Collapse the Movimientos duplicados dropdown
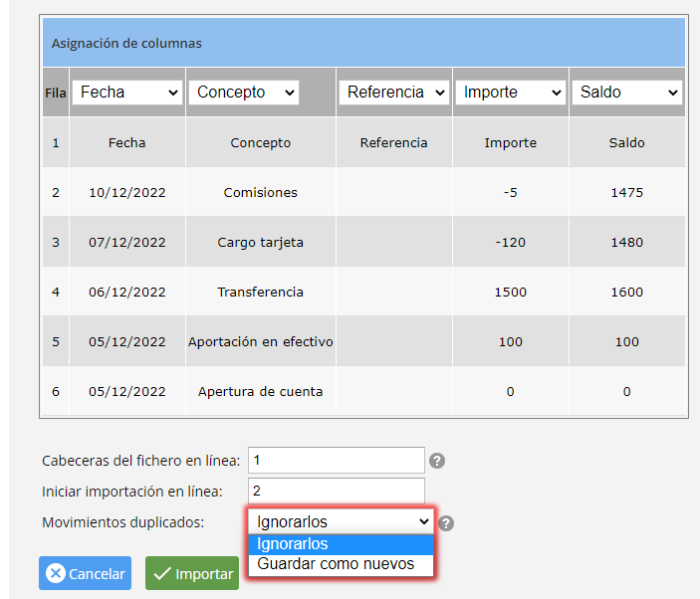The width and height of the screenshot is (700, 599). (x=341, y=521)
